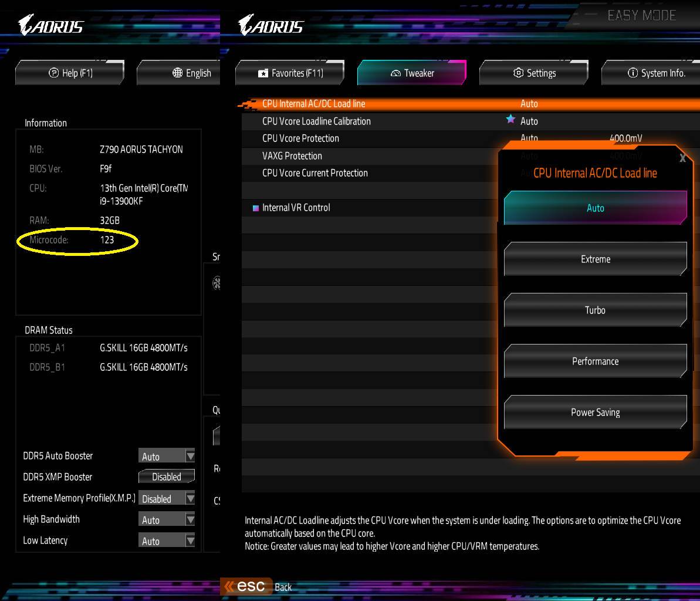Click star icon beside Vcore Loadline Calibration

[510, 119]
